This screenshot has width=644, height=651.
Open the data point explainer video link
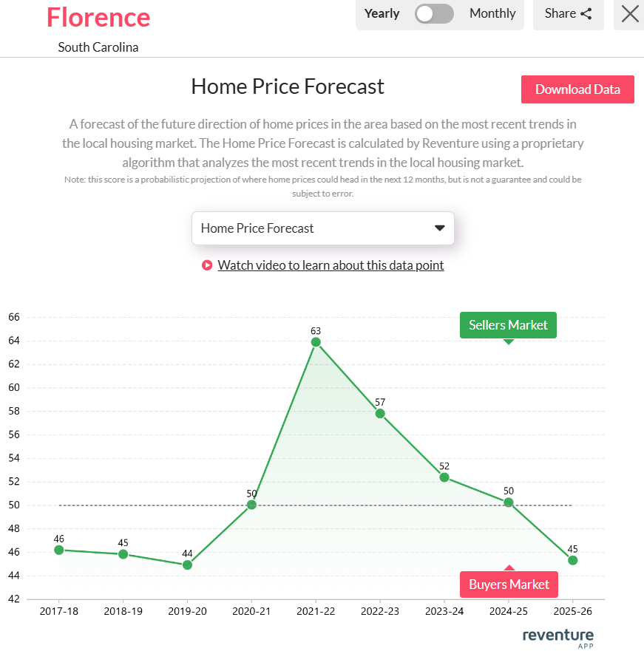[331, 265]
